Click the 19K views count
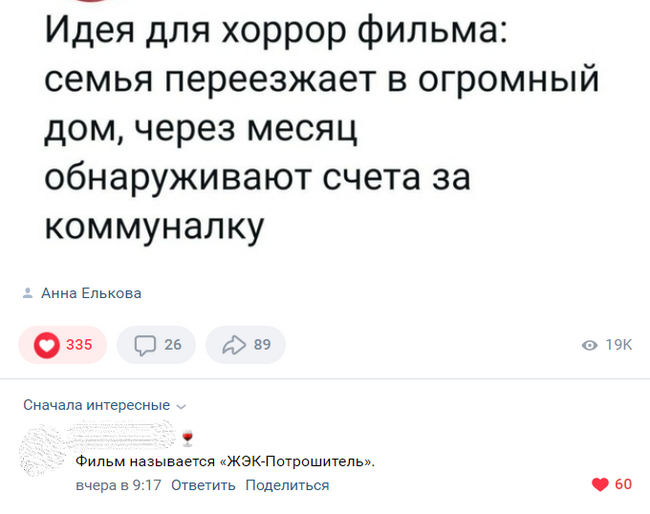The height and width of the screenshot is (514, 650). coord(619,345)
